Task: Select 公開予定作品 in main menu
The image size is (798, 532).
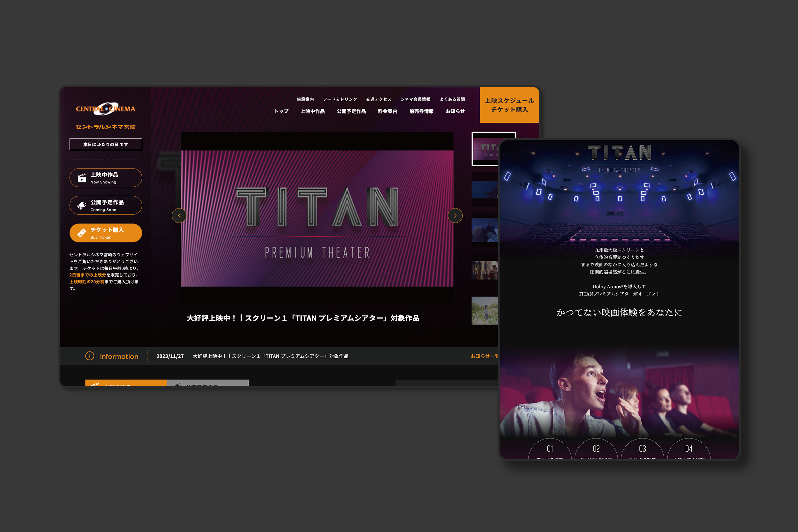Action: [351, 111]
